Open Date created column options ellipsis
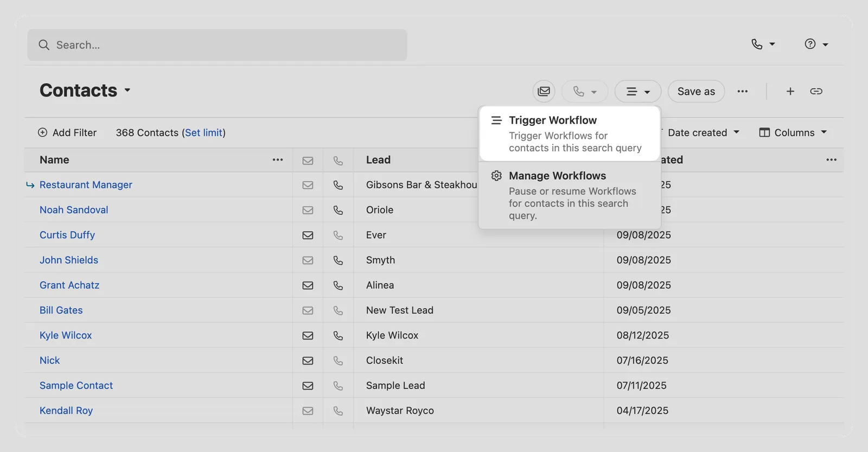The image size is (868, 452). click(x=832, y=160)
